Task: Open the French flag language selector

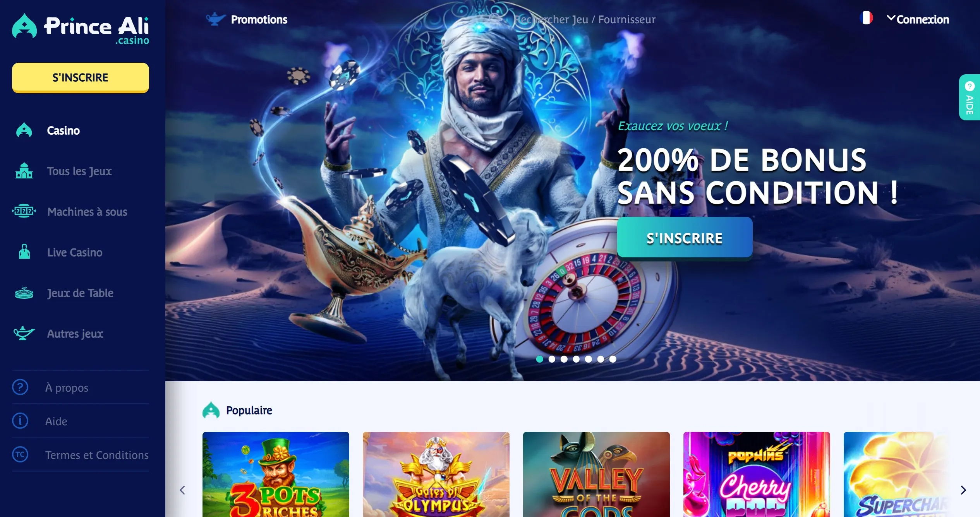Action: (866, 18)
